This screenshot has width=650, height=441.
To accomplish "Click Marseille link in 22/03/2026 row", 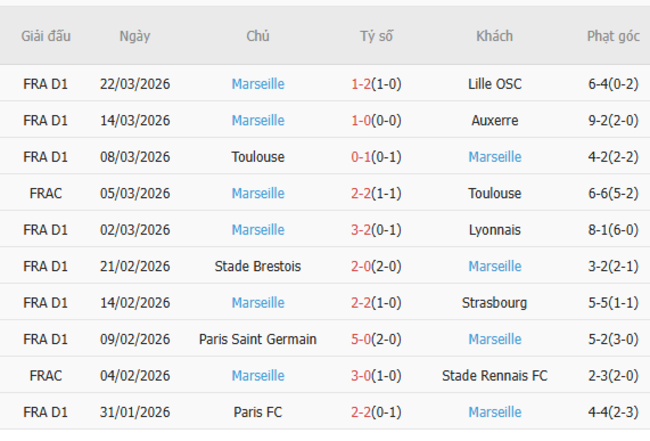I will pos(257,84).
